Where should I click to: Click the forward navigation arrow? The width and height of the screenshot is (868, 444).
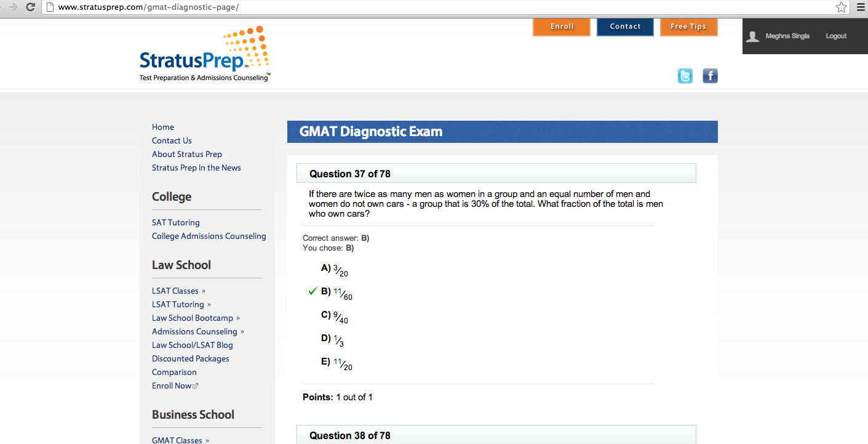tap(12, 7)
